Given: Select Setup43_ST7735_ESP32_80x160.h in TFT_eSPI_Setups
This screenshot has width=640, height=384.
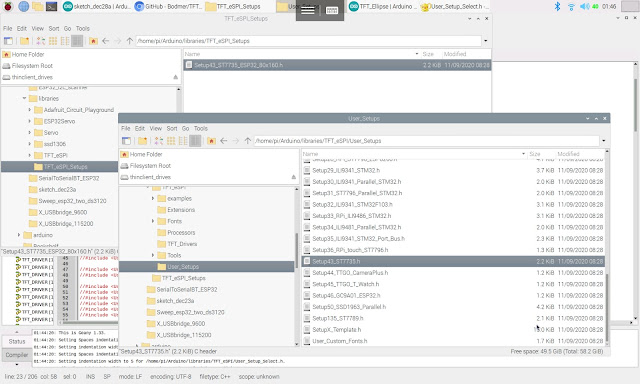Looking at the screenshot, I should pyautogui.click(x=337, y=65).
